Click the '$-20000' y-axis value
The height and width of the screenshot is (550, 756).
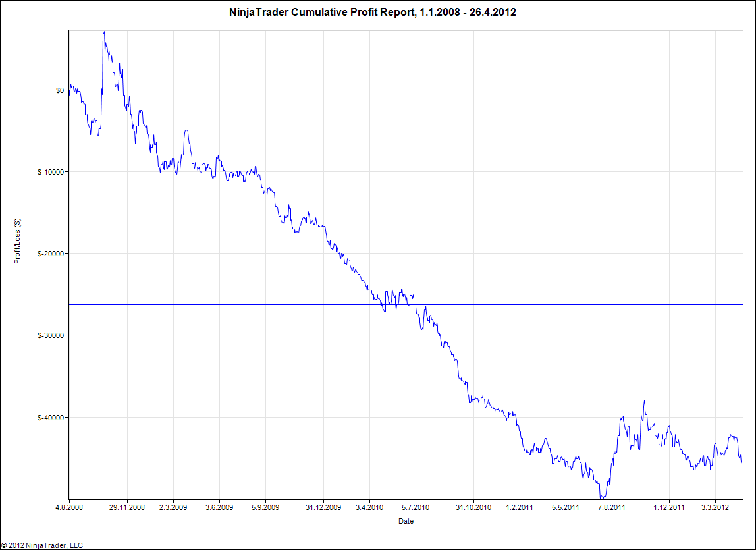[x=51, y=254]
